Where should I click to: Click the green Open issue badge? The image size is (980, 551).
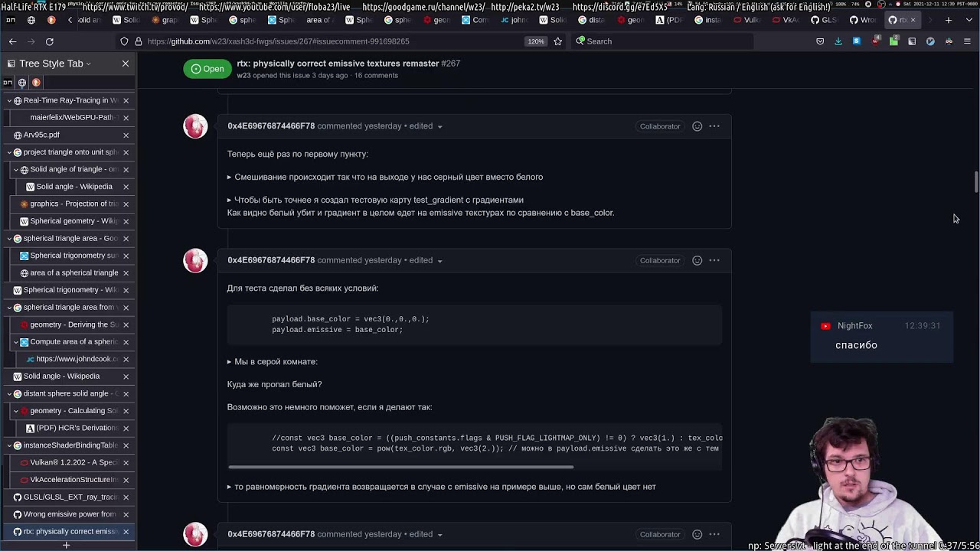tap(207, 69)
